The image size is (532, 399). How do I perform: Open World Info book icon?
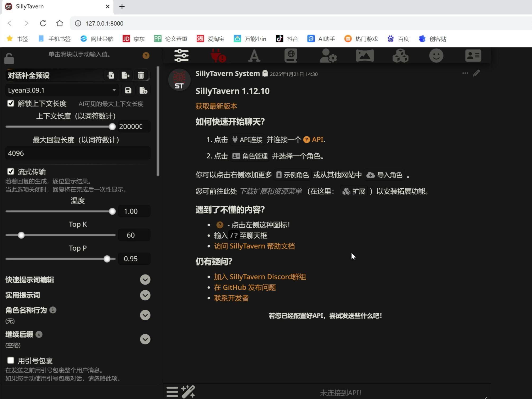coord(291,56)
